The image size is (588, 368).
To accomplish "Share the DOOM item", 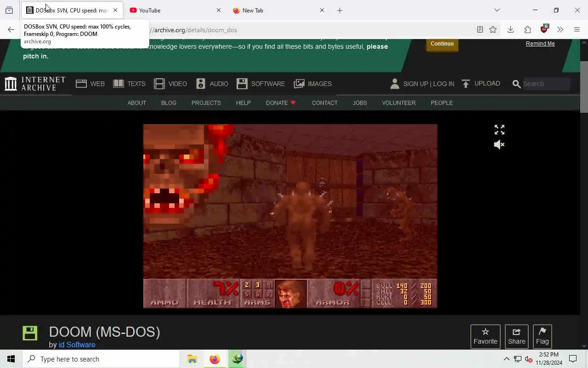I will click(517, 337).
